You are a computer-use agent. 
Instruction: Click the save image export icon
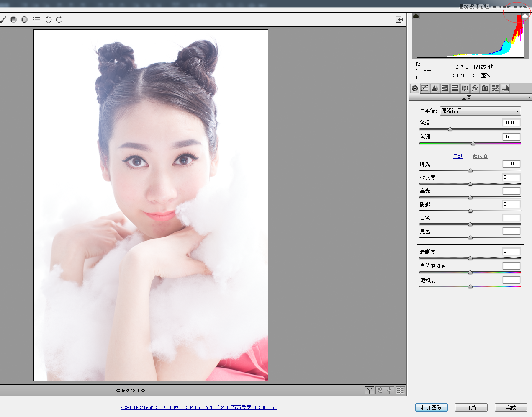tap(399, 19)
